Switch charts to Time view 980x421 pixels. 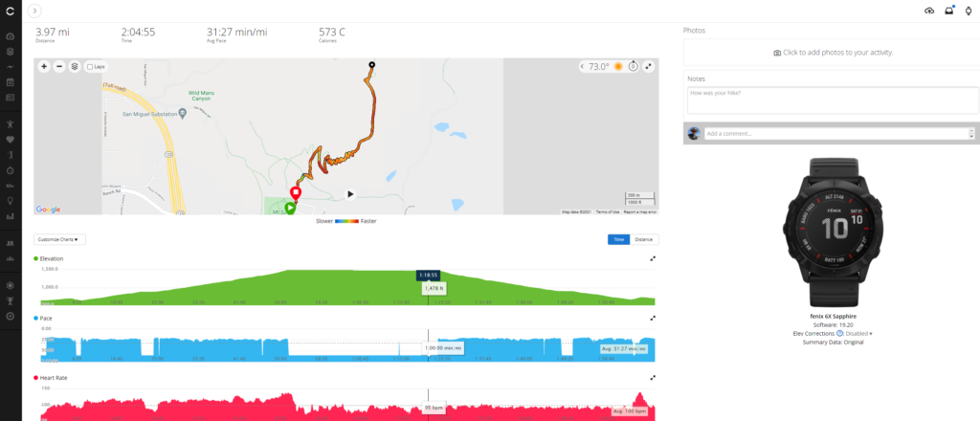tap(618, 239)
